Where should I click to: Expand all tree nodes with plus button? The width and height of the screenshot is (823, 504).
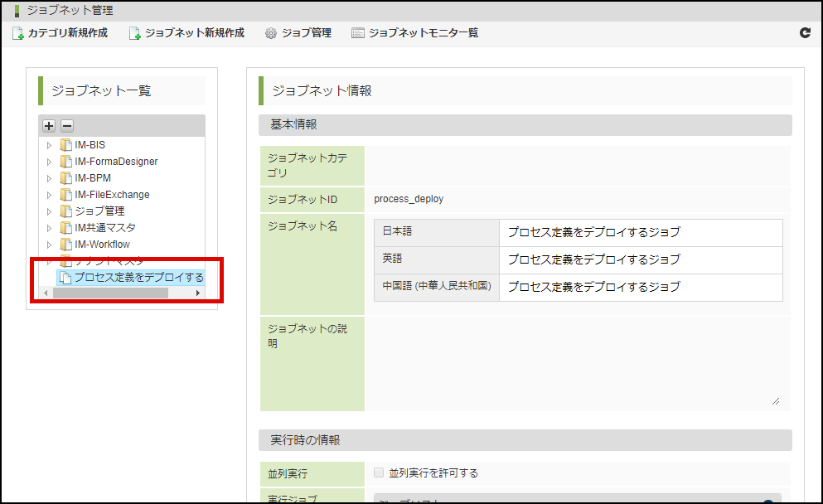[x=49, y=126]
